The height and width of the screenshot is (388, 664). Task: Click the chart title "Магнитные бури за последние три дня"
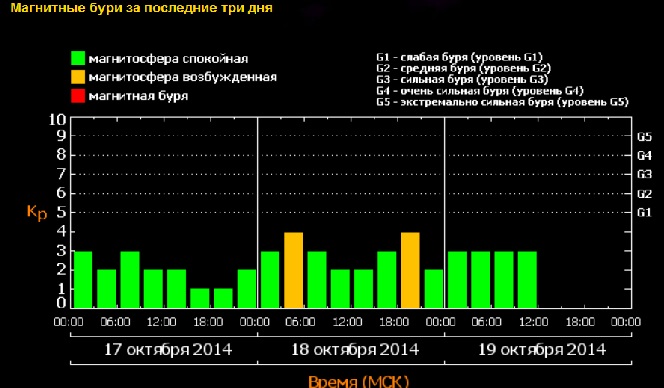pos(141,8)
